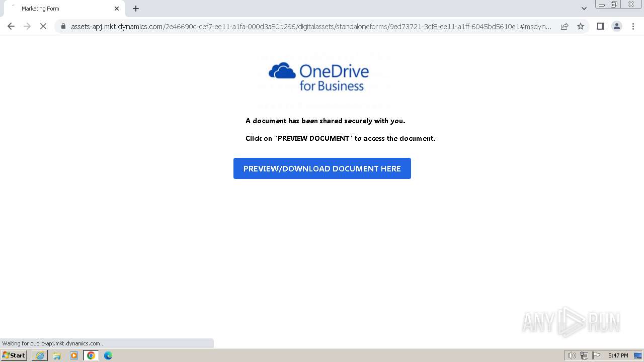This screenshot has width=644, height=362.
Task: Click the OneDrive for Business logo
Action: point(319,77)
